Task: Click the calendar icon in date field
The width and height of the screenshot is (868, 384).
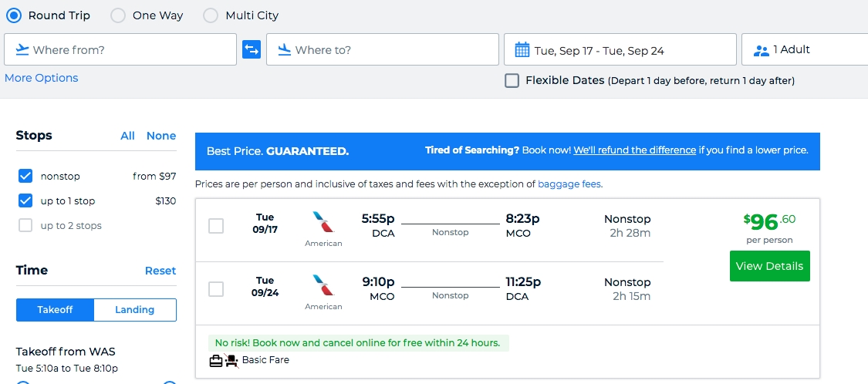Action: pyautogui.click(x=522, y=50)
